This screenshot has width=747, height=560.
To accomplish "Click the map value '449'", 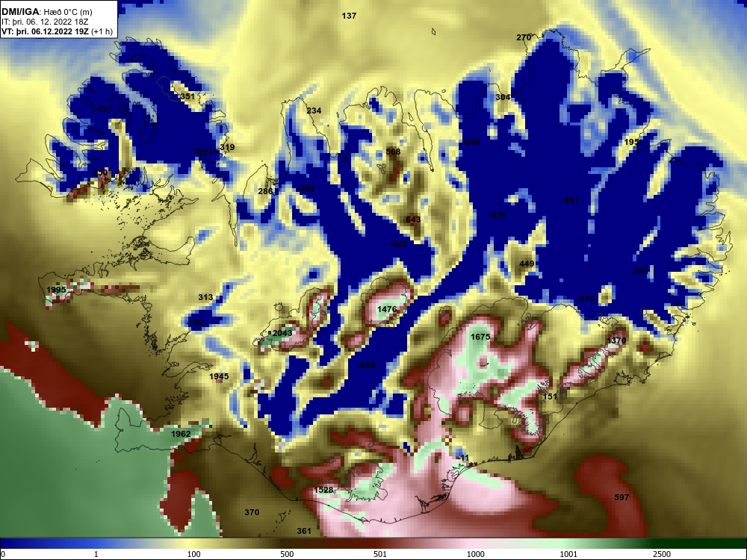I will (x=527, y=264).
